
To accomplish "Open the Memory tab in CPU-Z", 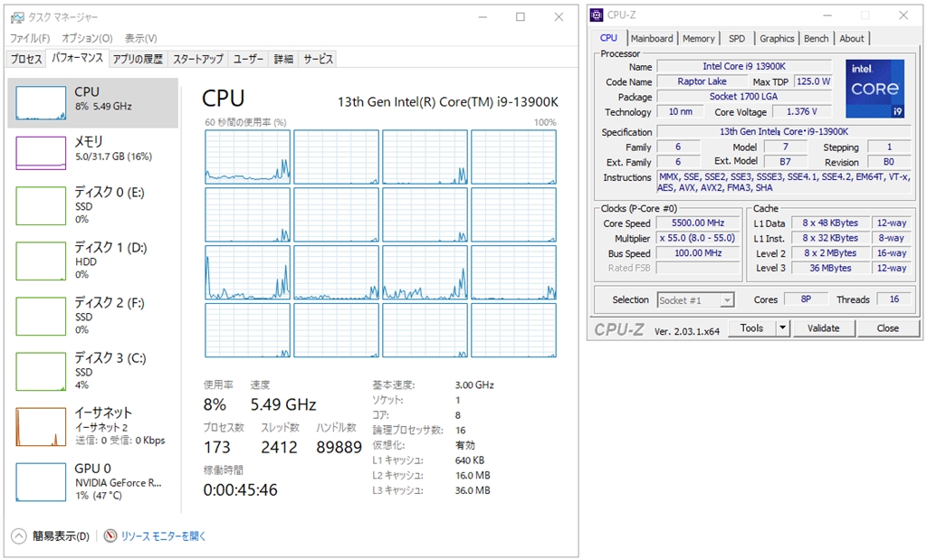I will tap(698, 38).
